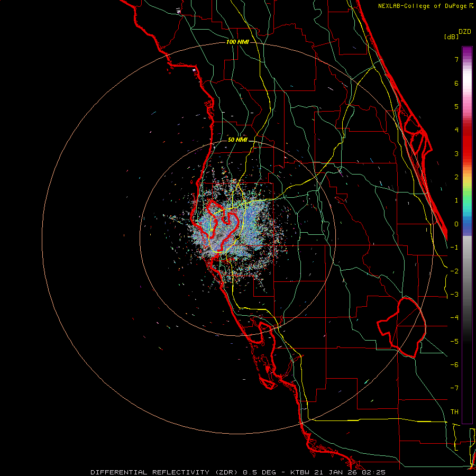Click the 4 value on color scale
The image size is (476, 476).
(456, 130)
